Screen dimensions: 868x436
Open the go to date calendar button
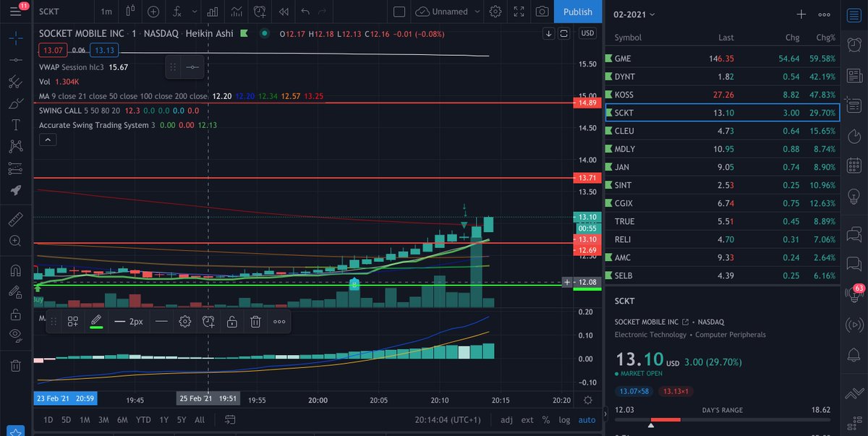230,420
